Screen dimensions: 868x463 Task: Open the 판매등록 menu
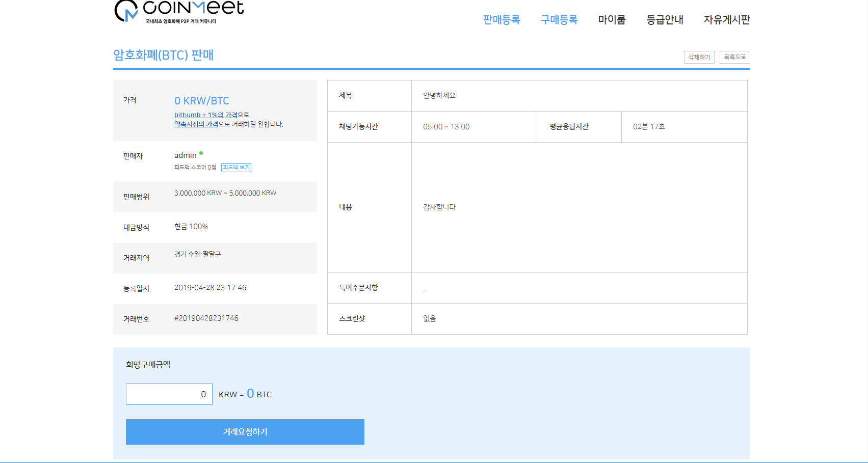(501, 20)
